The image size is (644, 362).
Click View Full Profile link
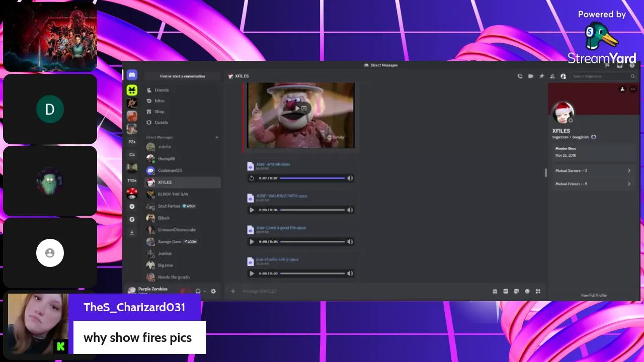[x=594, y=295]
